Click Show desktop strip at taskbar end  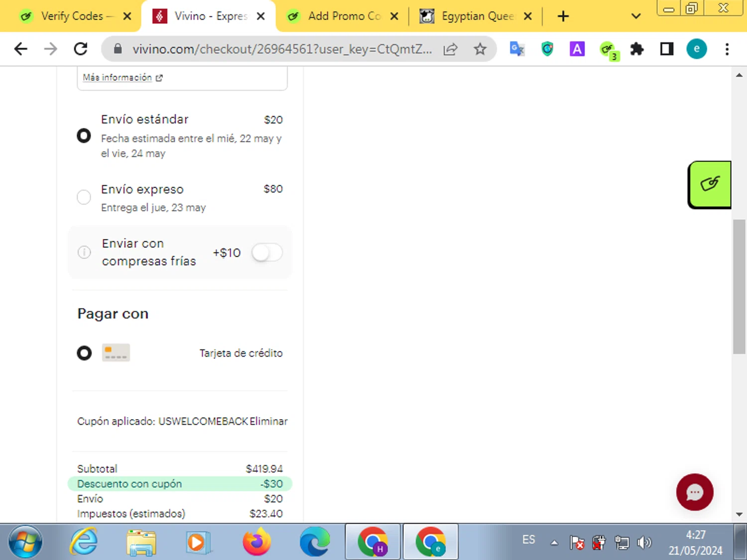click(x=741, y=542)
